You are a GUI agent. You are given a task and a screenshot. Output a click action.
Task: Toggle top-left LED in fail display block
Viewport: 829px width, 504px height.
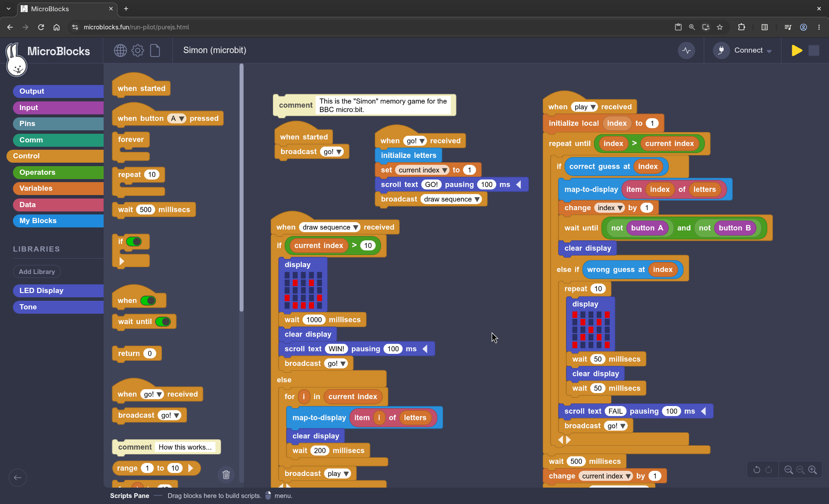pyautogui.click(x=575, y=315)
